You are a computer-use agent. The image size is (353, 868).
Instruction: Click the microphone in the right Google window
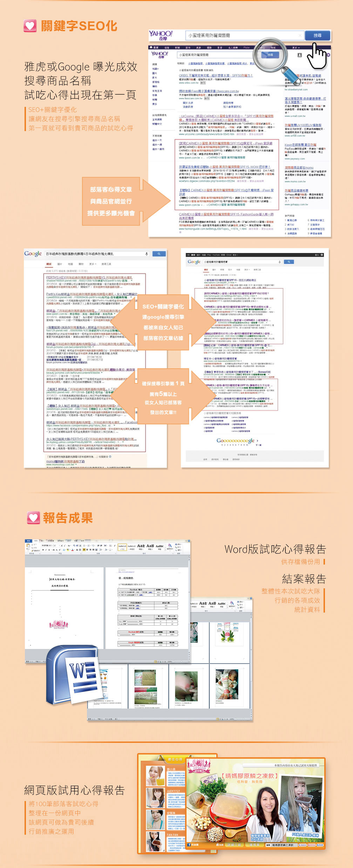pyautogui.click(x=280, y=262)
